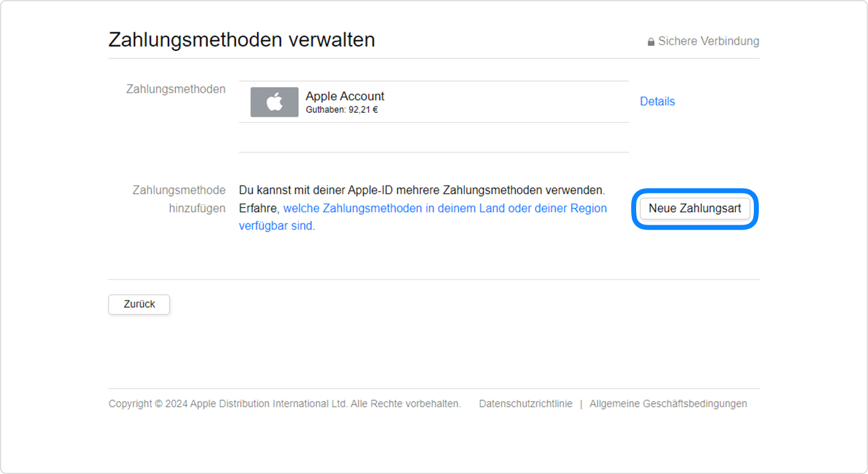Click the Sichere Verbindung label
Screen dimensions: 868x474
pyautogui.click(x=709, y=42)
